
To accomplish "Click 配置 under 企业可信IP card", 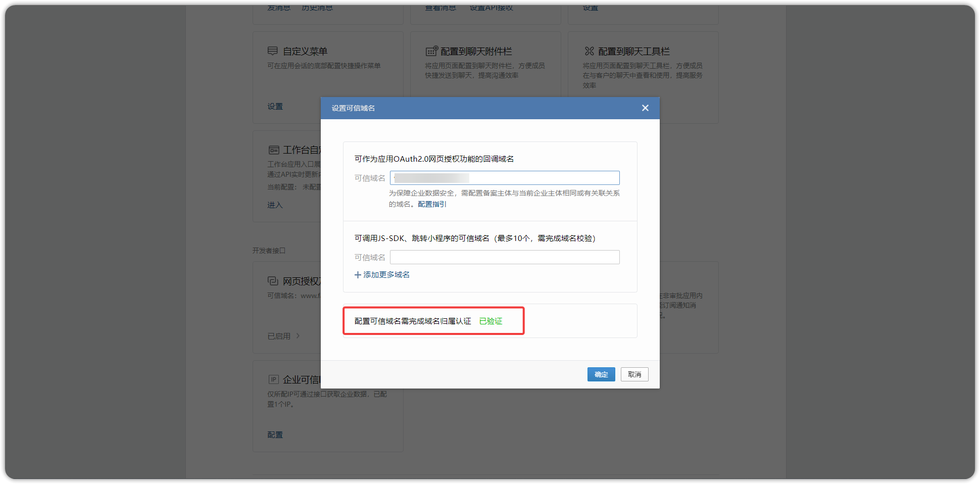I will 275,435.
